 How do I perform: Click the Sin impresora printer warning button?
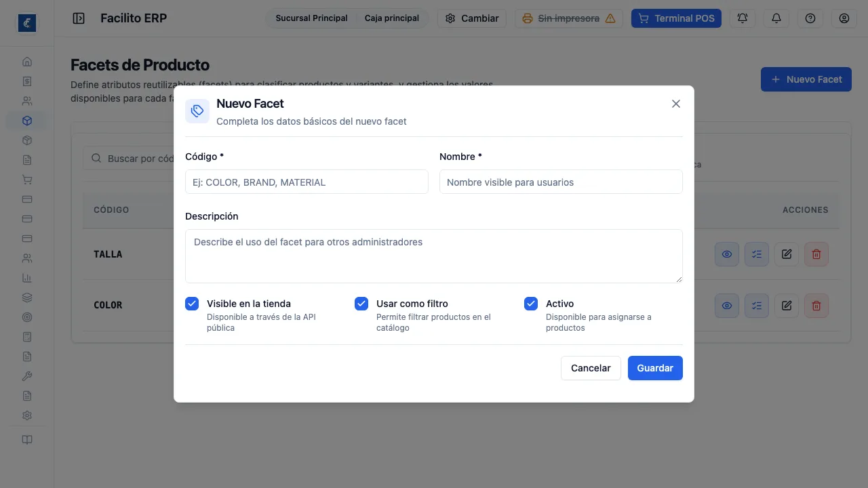tap(569, 18)
